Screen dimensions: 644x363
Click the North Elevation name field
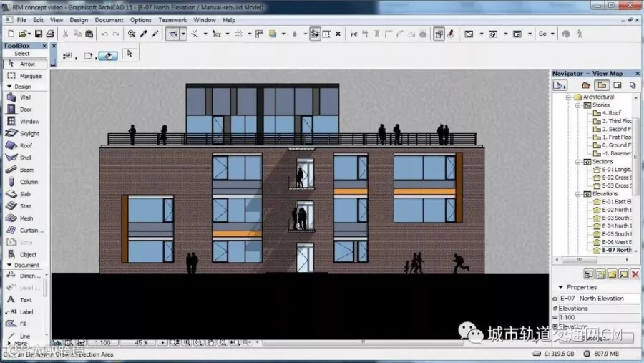pyautogui.click(x=609, y=299)
